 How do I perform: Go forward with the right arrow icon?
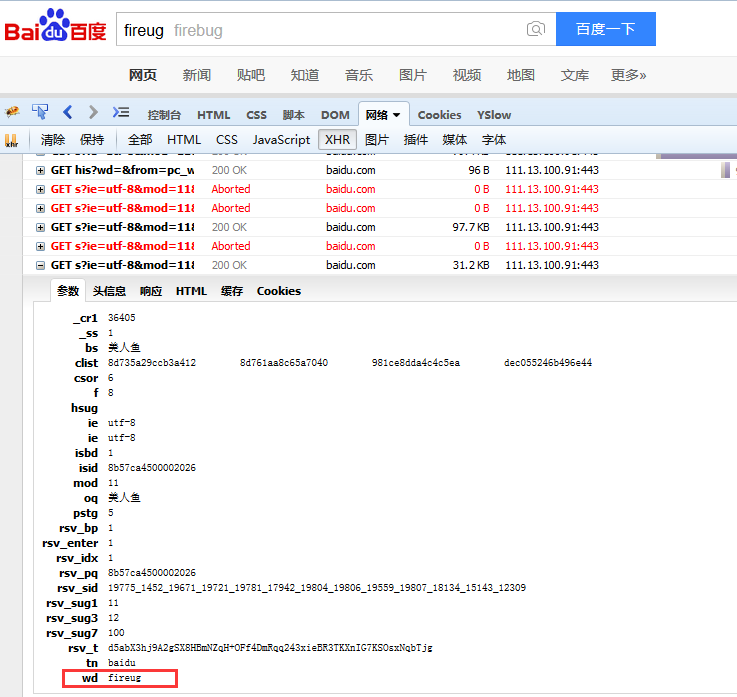[x=93, y=112]
